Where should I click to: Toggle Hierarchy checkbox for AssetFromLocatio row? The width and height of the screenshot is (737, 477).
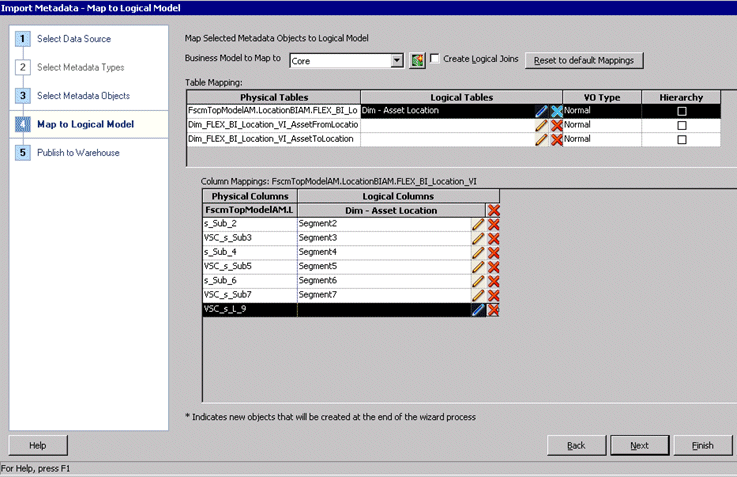click(x=682, y=125)
